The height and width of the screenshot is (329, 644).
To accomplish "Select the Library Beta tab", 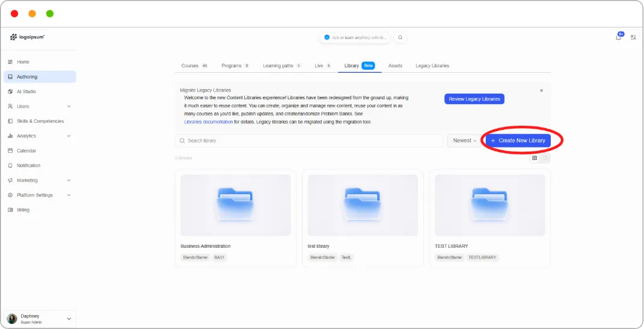I will click(360, 66).
